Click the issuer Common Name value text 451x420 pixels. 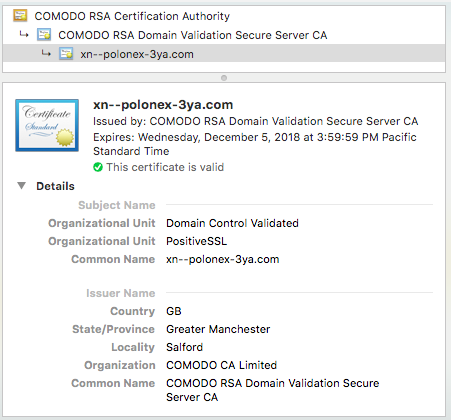pos(273,390)
